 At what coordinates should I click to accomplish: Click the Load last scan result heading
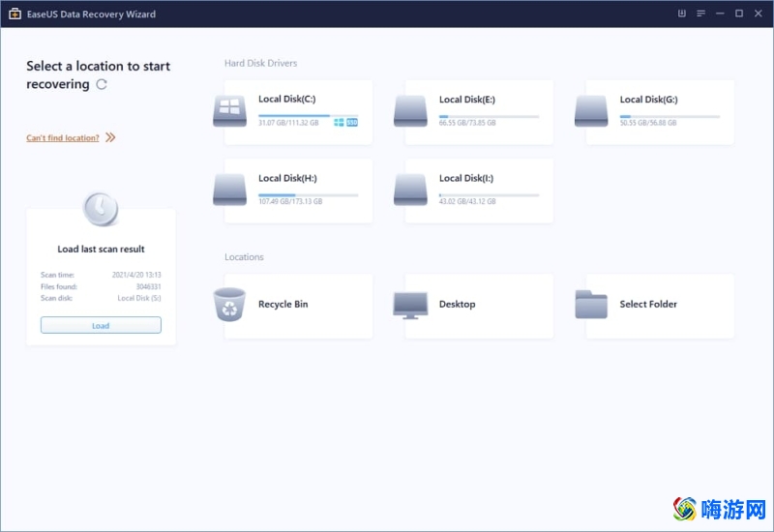tap(101, 250)
